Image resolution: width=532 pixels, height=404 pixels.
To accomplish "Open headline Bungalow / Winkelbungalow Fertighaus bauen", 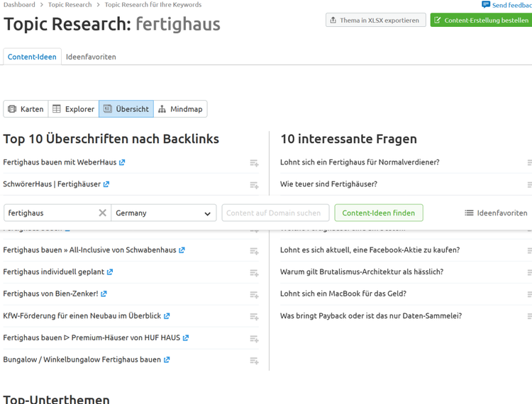I will click(x=82, y=359).
